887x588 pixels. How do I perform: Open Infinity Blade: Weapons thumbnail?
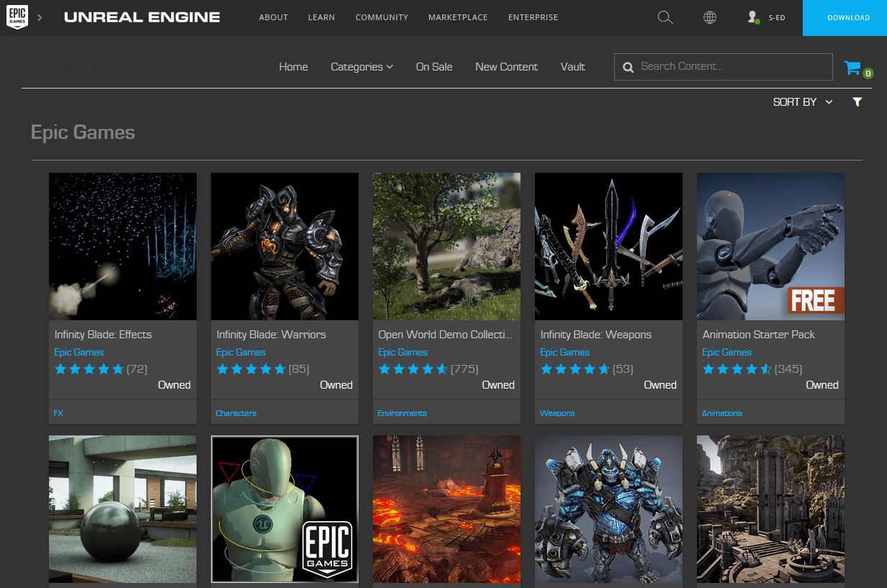pos(608,246)
